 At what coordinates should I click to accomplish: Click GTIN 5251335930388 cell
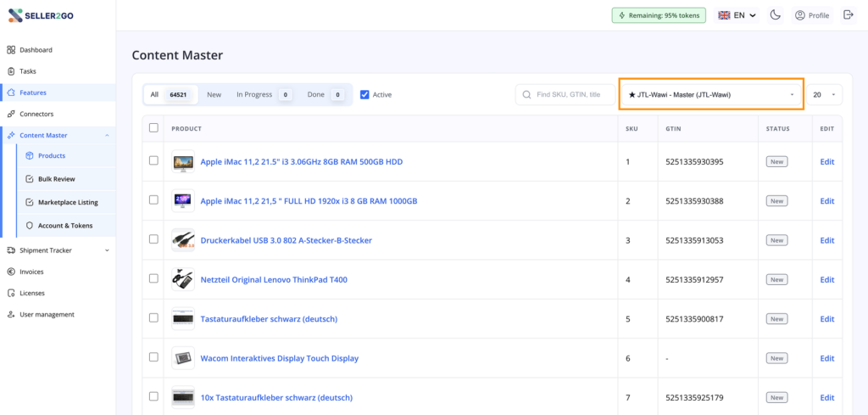point(694,201)
